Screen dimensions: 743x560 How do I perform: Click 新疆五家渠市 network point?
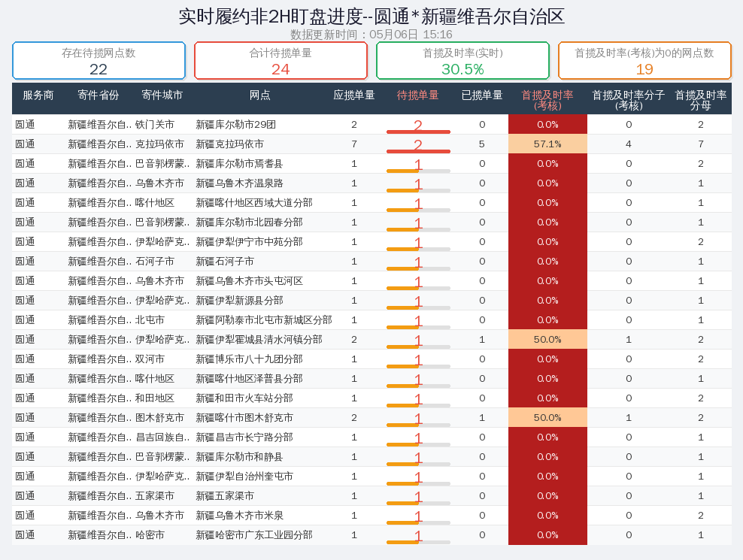tap(225, 496)
